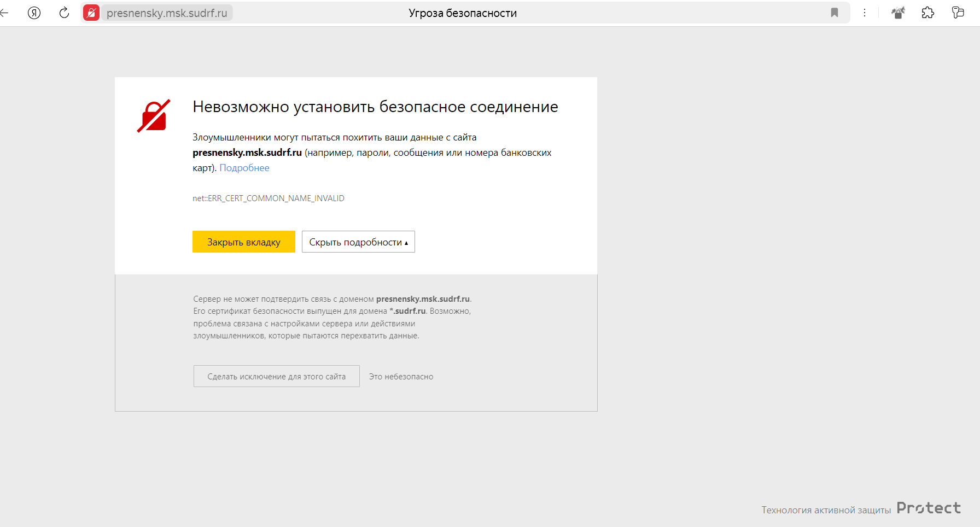Open the Extensions puzzle icon

929,13
